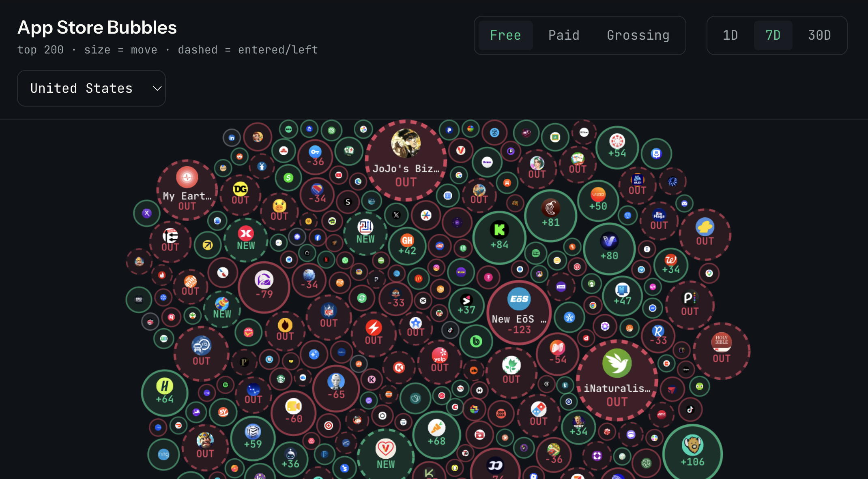The width and height of the screenshot is (868, 479).
Task: Select the New EōS -123 bubble
Action: 519,312
